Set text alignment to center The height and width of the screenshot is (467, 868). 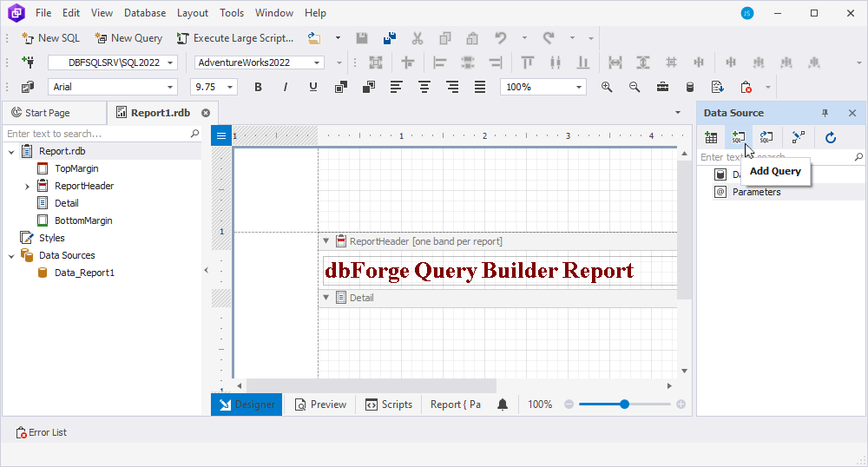(x=424, y=87)
